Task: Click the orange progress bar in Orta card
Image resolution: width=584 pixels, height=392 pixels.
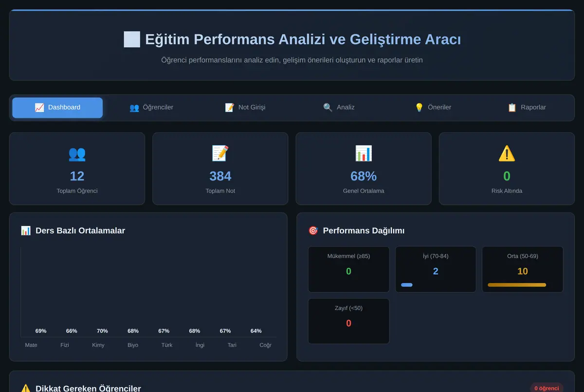Action: coord(517,285)
